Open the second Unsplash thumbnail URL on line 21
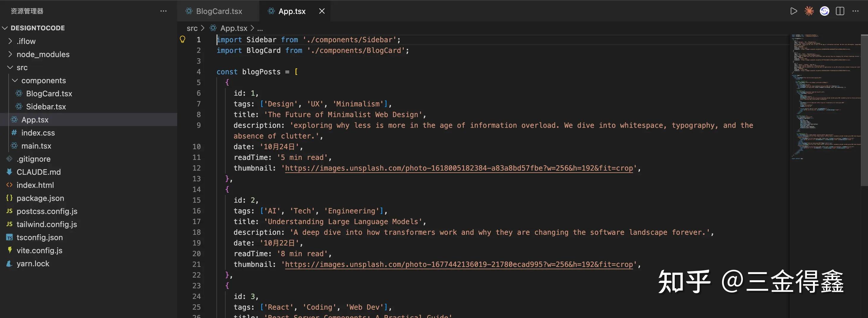 click(x=459, y=265)
